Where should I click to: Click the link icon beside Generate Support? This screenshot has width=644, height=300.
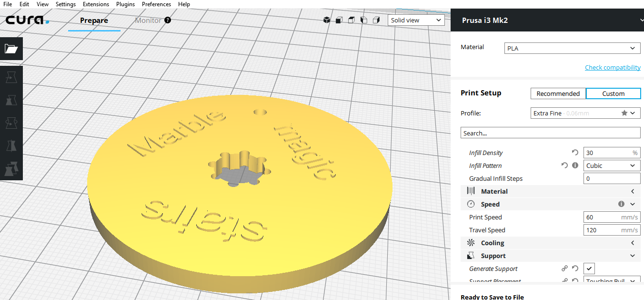tap(565, 269)
